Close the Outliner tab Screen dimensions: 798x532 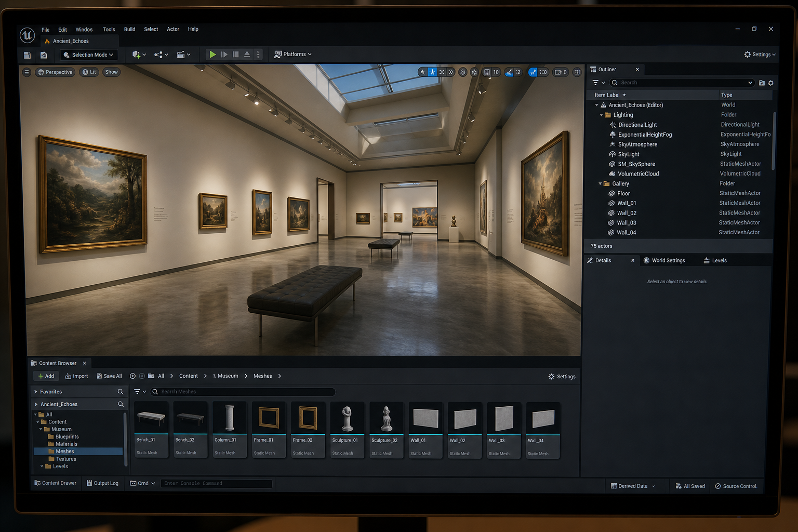637,69
